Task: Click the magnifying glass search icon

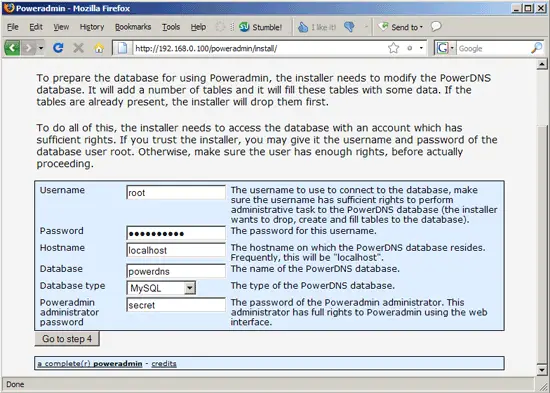Action: 536,48
